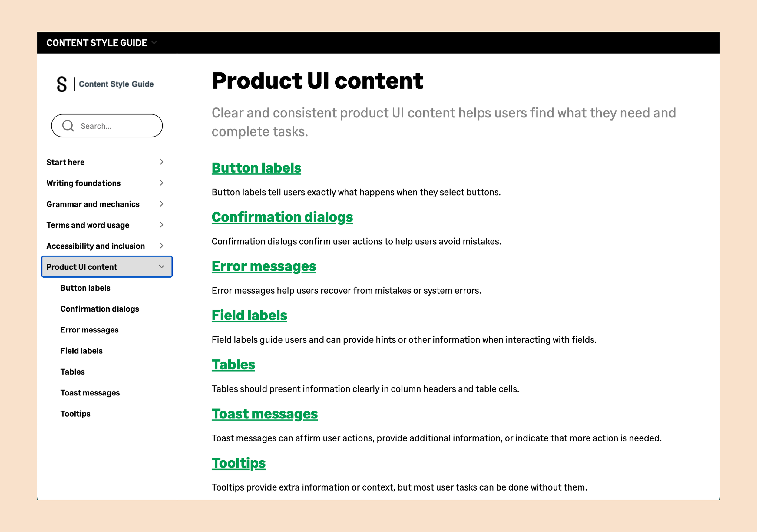Click the magnifying glass search icon

point(68,126)
